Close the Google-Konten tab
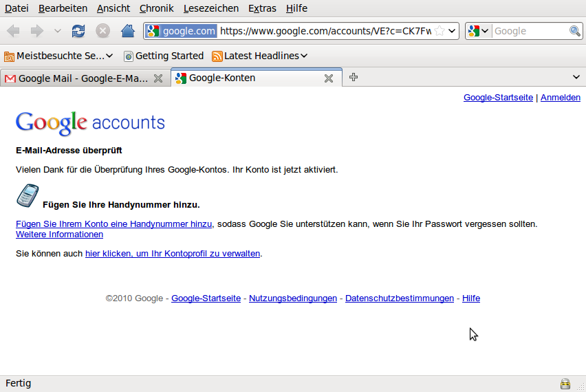The width and height of the screenshot is (586, 392). point(329,78)
